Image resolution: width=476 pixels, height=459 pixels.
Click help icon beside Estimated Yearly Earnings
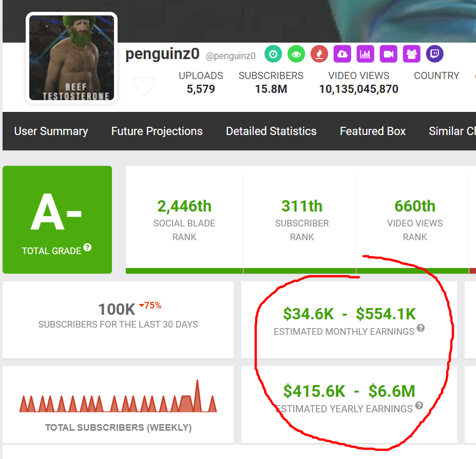[x=419, y=406]
